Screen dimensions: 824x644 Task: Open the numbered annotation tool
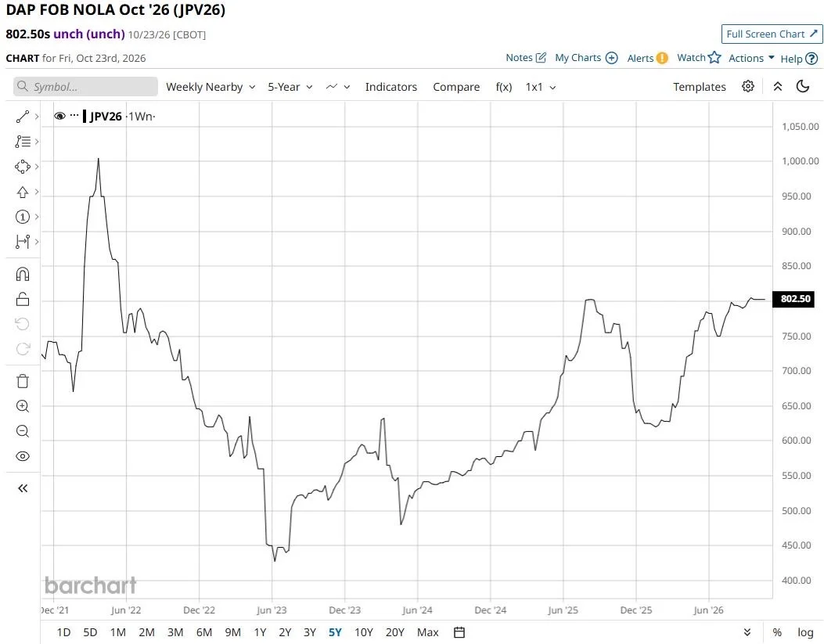(x=23, y=217)
